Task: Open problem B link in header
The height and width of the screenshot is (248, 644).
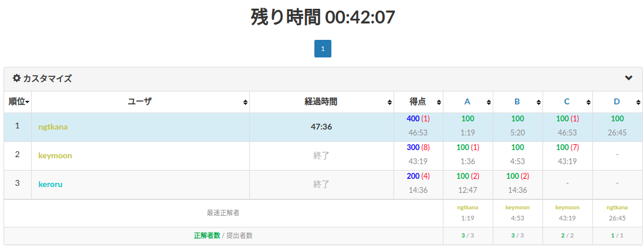Action: point(517,102)
